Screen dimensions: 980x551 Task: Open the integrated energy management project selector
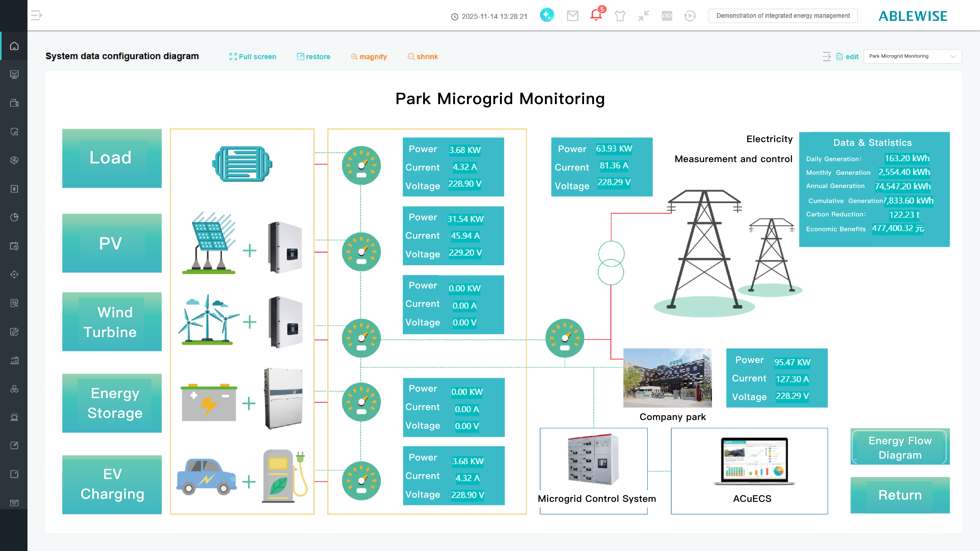click(783, 16)
